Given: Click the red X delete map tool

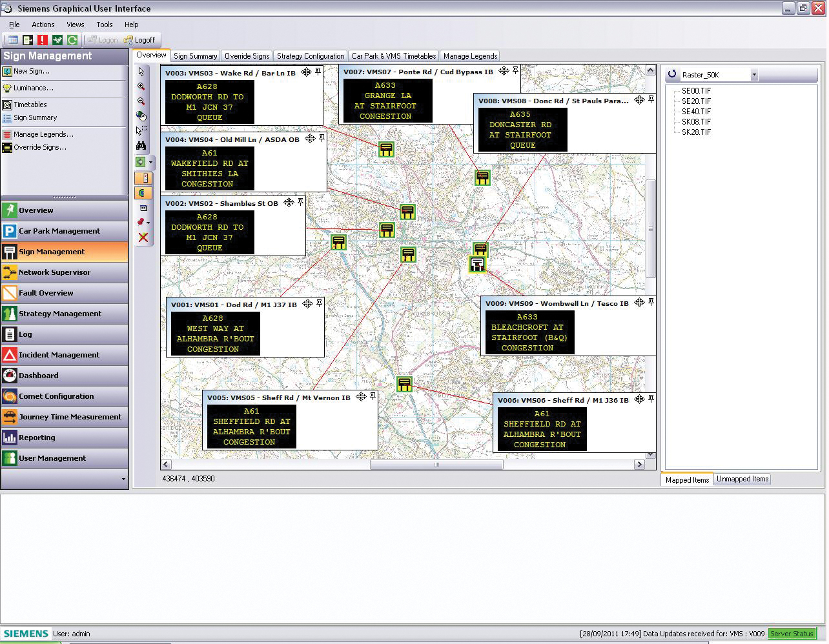Looking at the screenshot, I should pos(143,237).
